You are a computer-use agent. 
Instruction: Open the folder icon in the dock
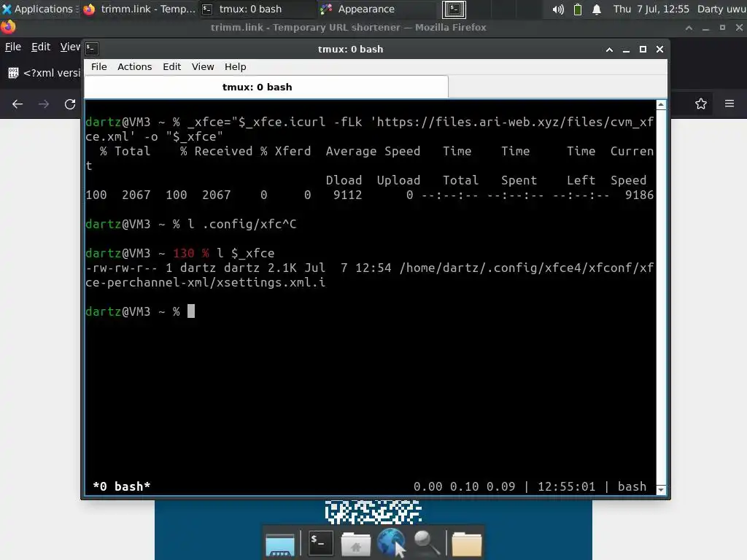pos(466,544)
